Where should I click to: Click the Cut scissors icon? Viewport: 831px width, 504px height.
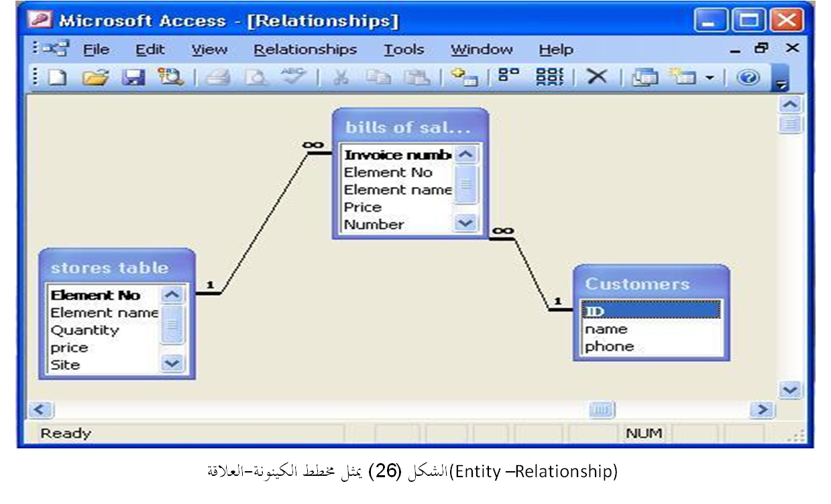tap(341, 78)
